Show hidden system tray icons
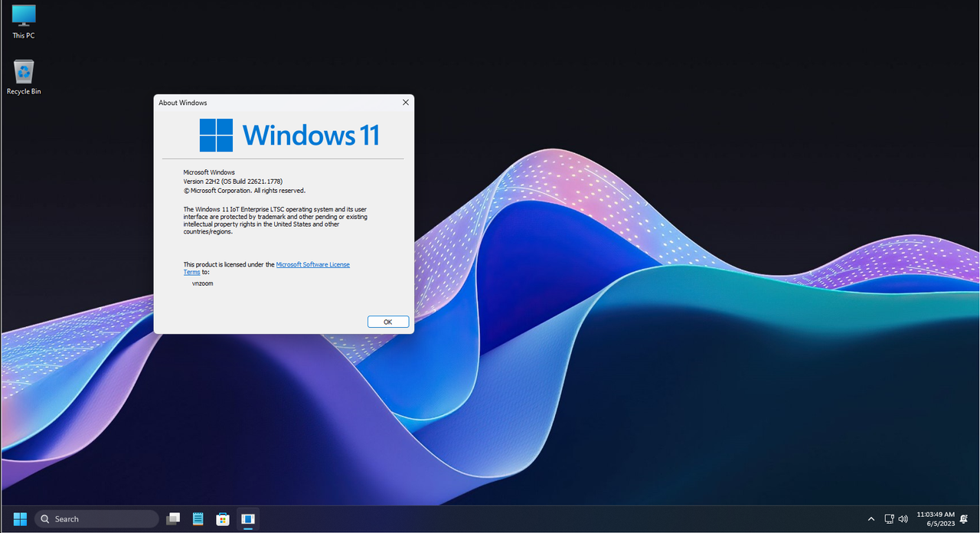 [x=871, y=518]
